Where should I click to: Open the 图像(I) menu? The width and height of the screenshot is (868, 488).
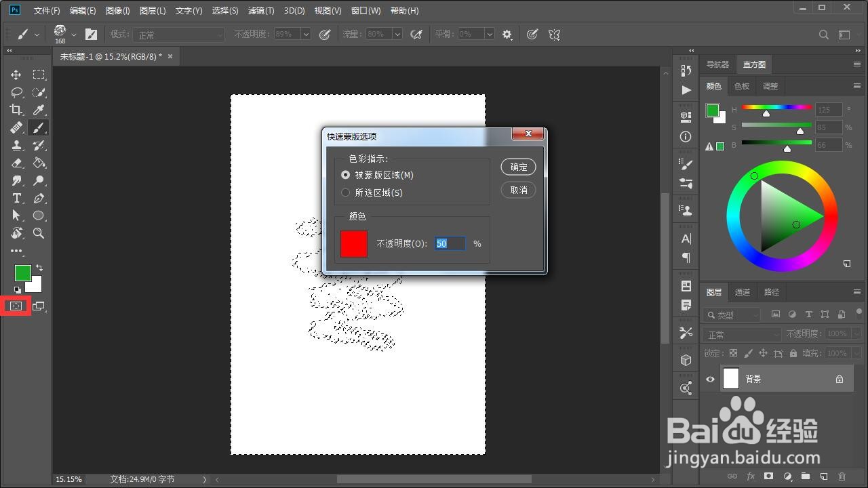(x=118, y=11)
